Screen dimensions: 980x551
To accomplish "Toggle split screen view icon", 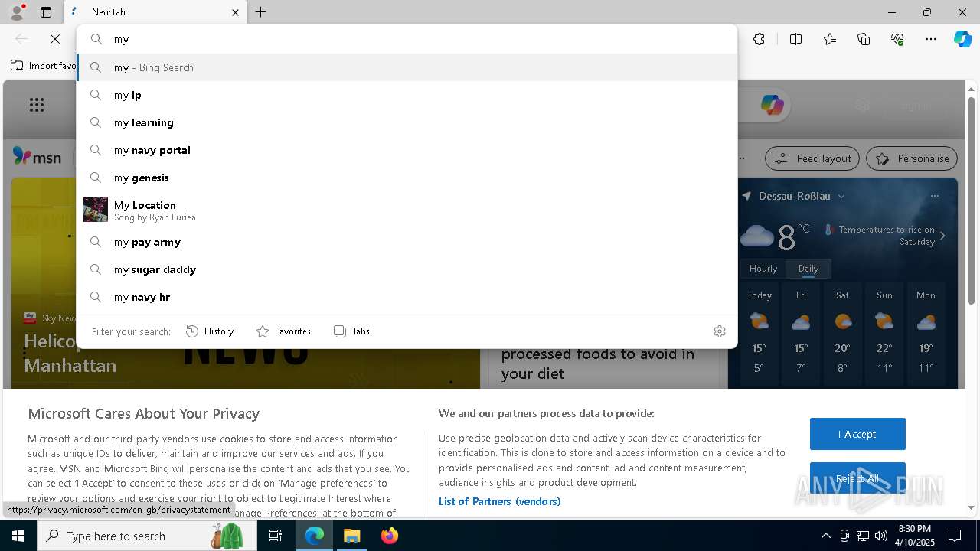I will pyautogui.click(x=795, y=39).
